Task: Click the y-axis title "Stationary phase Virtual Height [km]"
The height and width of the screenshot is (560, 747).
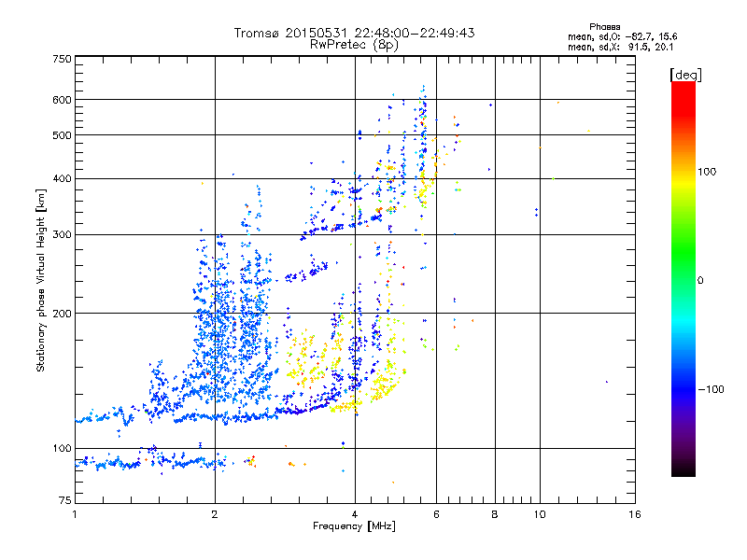Action: pos(41,280)
